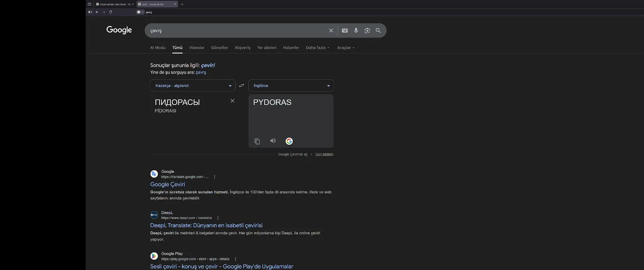Image resolution: width=644 pixels, height=270 pixels.
Task: Open the 'Sesli çeviri - konuş ve çevir' result
Action: pos(221,267)
